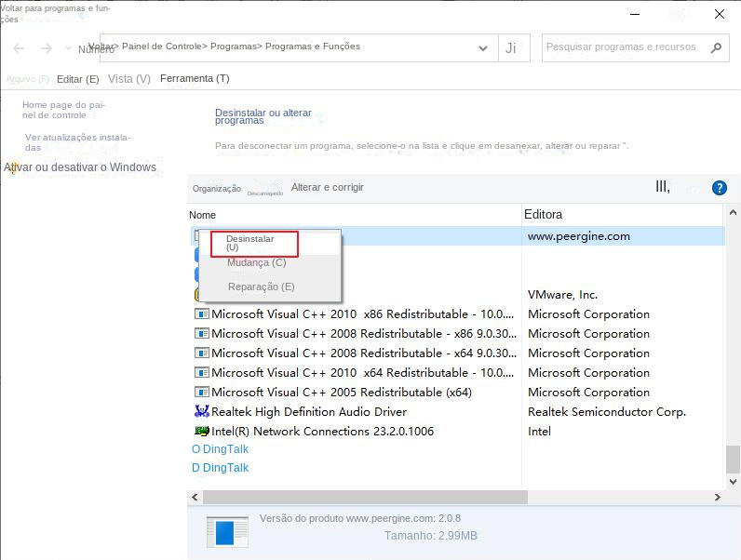Click icon of Visual C++ 2005 Redistributable (x64)
This screenshot has width=741, height=560.
(202, 392)
